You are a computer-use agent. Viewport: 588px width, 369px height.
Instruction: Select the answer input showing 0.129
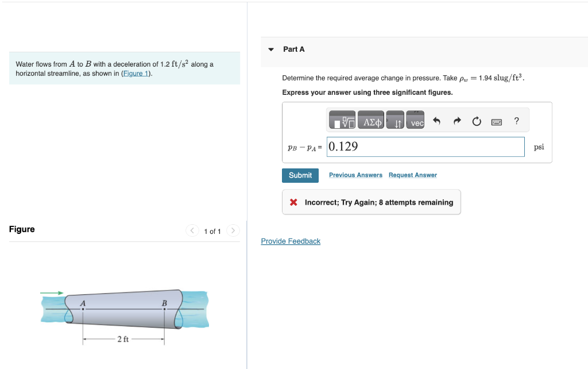[x=425, y=147]
